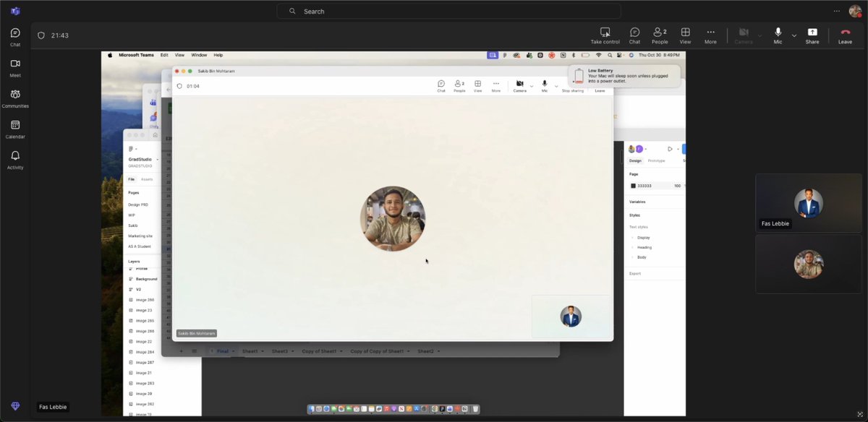Click the Sakib Bin Mohtaram circular profile photo
This screenshot has width=868, height=422.
(393, 218)
